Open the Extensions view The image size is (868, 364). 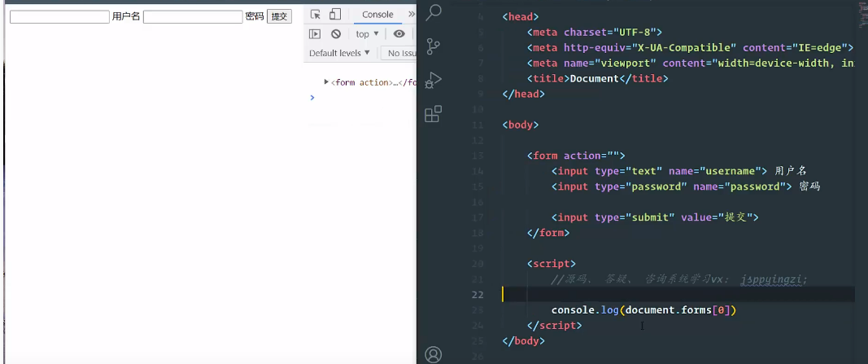[433, 113]
